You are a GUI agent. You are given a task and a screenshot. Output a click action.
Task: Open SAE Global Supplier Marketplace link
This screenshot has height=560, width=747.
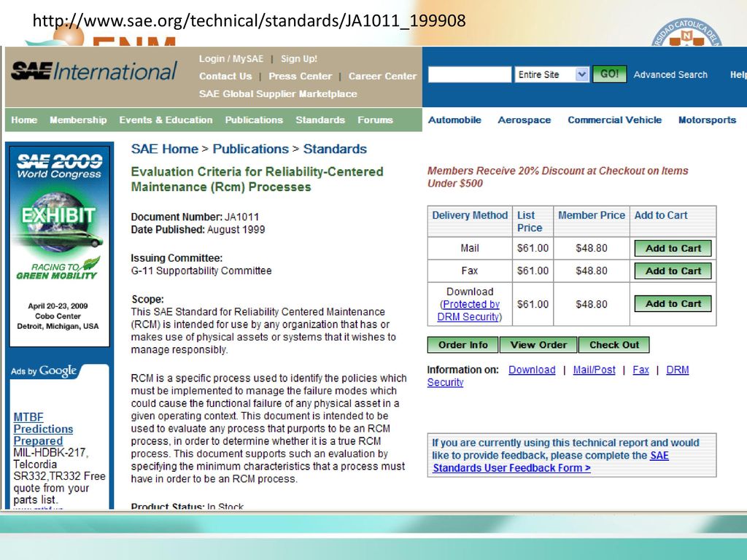278,94
